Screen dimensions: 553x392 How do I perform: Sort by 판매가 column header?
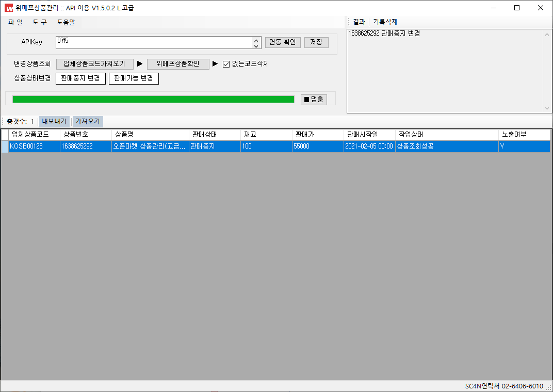(x=318, y=135)
